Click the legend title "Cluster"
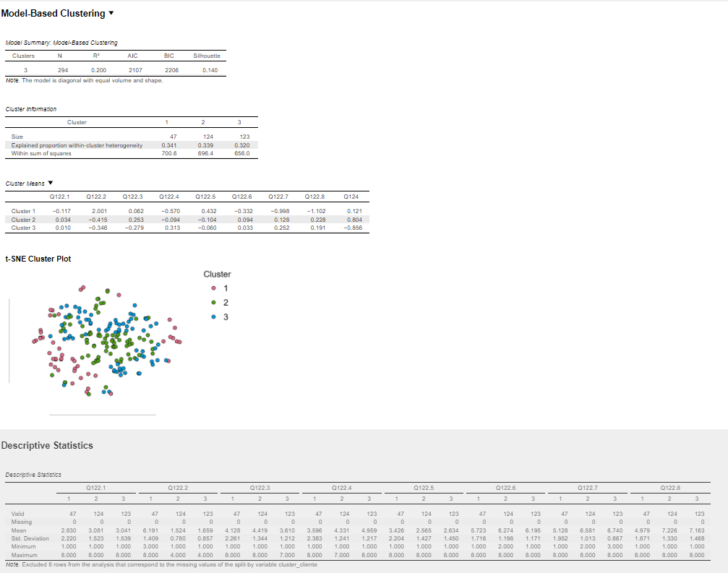Screen dimensions: 728x573 [217, 274]
